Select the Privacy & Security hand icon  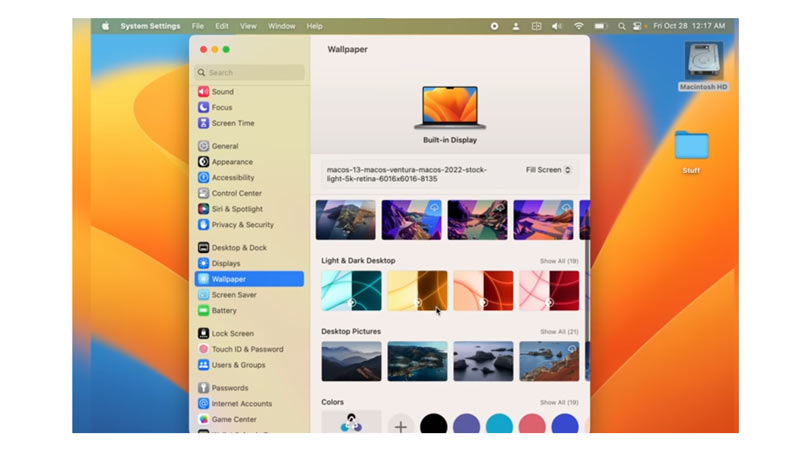coord(203,224)
